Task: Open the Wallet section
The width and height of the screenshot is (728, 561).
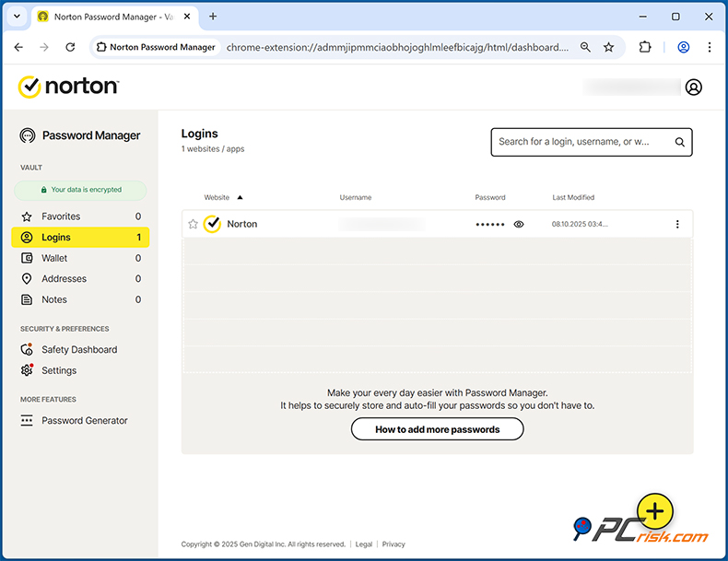Action: point(54,258)
